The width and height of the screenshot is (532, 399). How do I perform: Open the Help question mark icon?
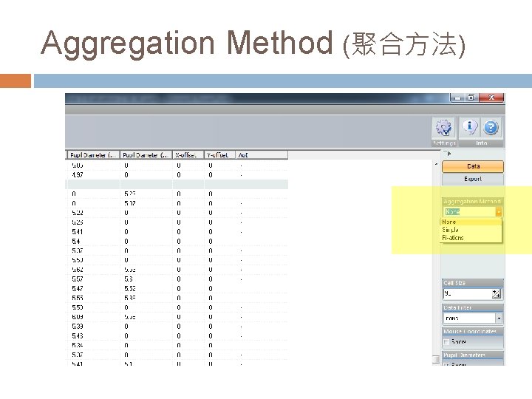coord(491,128)
